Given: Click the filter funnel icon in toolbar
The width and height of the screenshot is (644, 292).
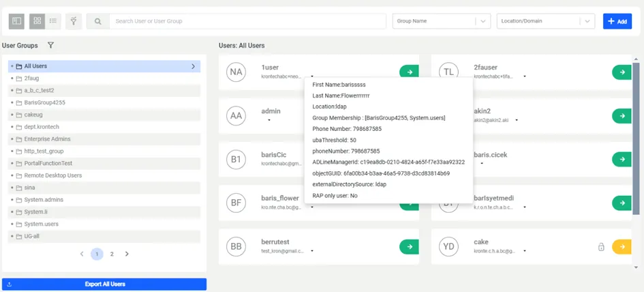Looking at the screenshot, I should [74, 21].
